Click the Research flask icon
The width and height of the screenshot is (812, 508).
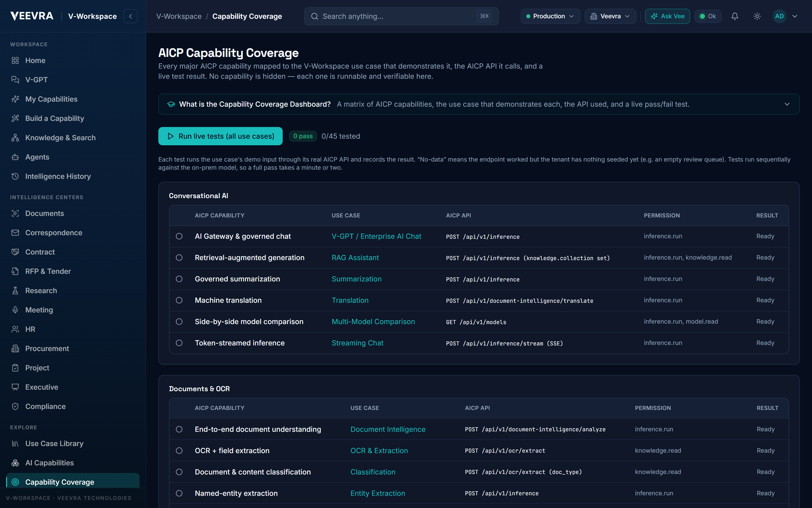pos(15,291)
